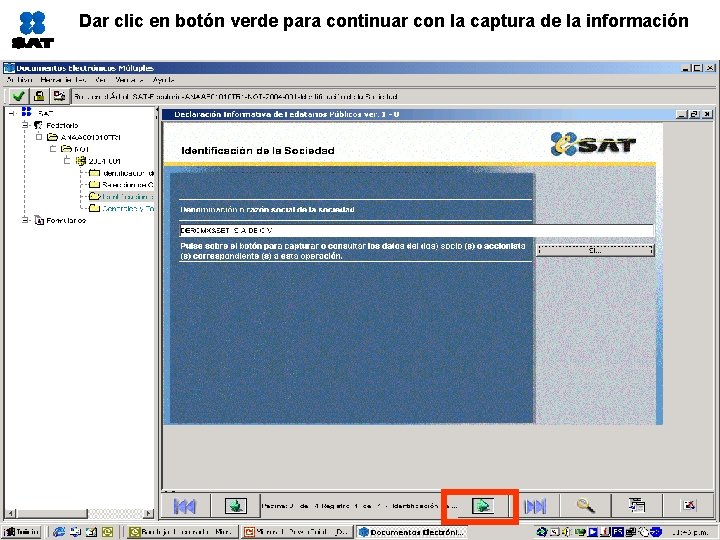Image resolution: width=720 pixels, height=540 pixels.
Task: Click tree panel horizontal scrollbar left arrow
Action: (x=11, y=514)
